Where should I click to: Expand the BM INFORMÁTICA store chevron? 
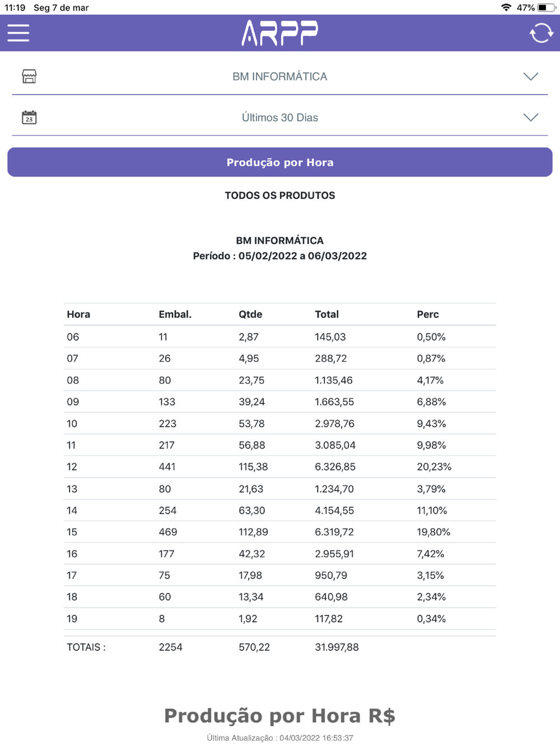(530, 76)
